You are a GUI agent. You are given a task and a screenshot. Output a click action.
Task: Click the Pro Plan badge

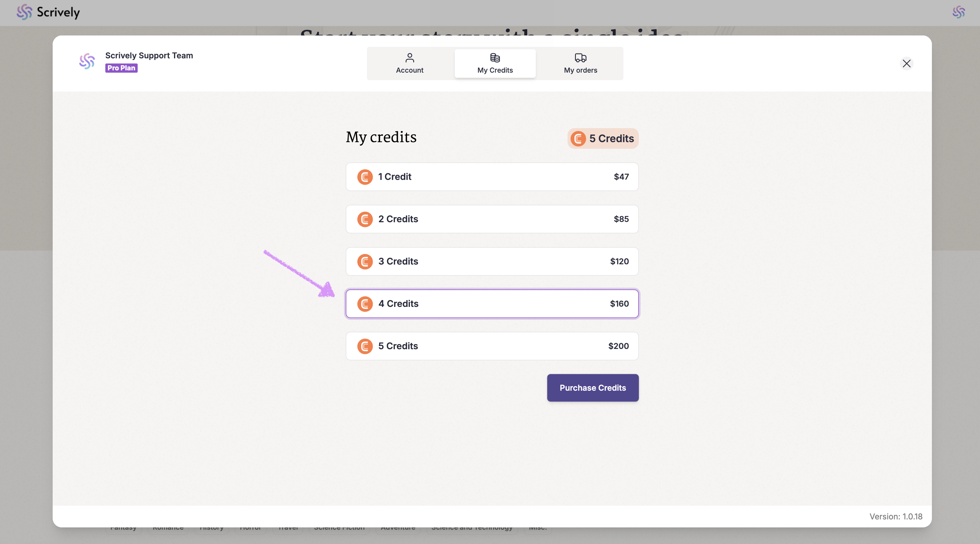click(121, 68)
